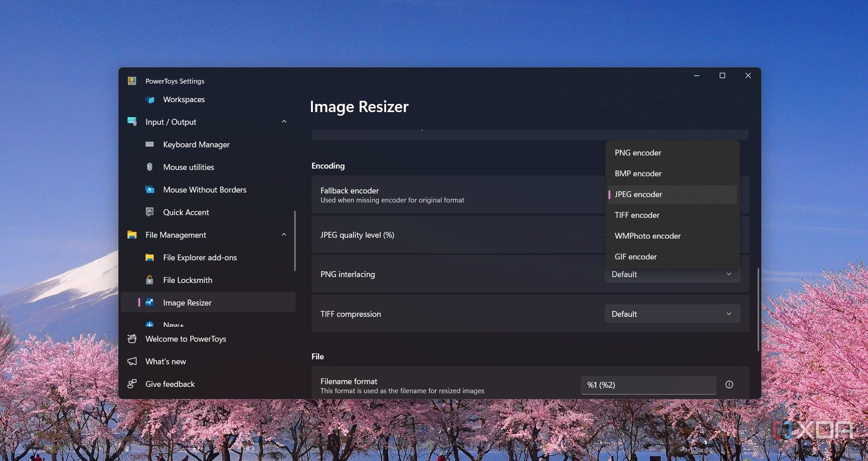868x461 pixels.
Task: Click the Mouse Without Borders icon
Action: coord(150,189)
